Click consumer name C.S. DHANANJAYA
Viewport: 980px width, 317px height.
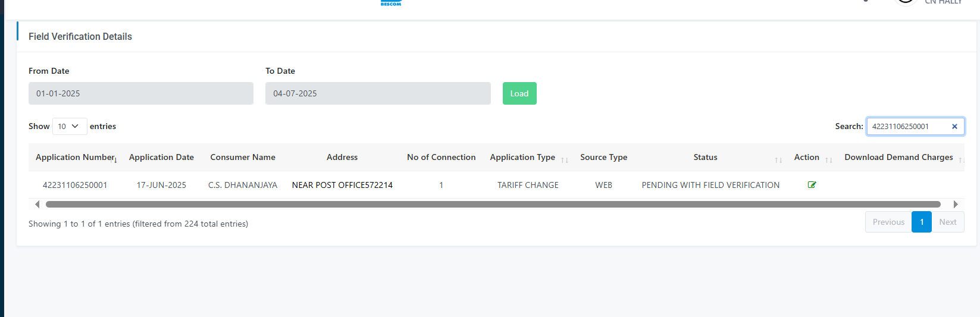click(243, 186)
